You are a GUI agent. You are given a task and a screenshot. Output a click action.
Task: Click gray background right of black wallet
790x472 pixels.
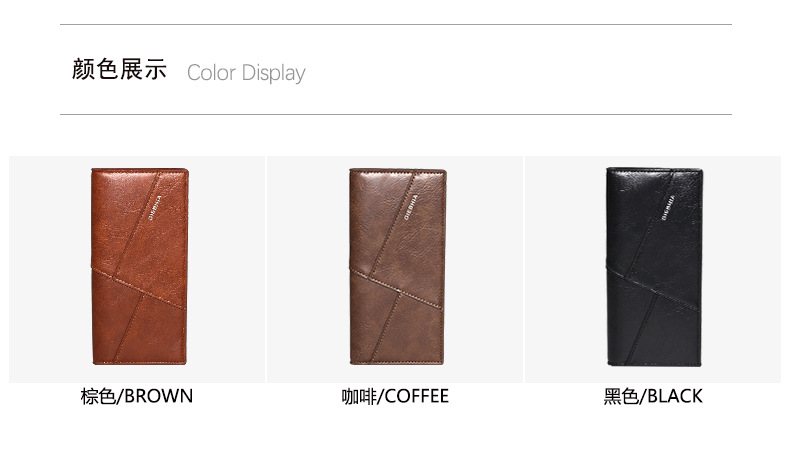(x=742, y=269)
